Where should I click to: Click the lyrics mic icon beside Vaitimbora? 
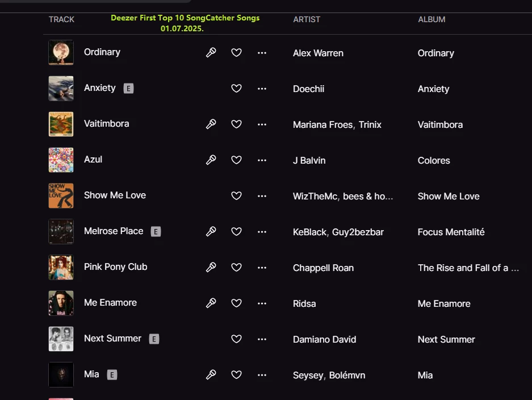pos(211,124)
